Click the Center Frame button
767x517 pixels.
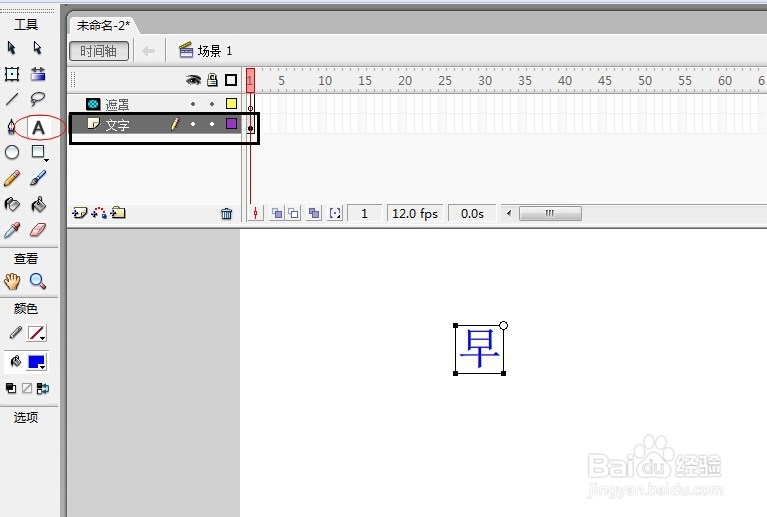[x=255, y=213]
